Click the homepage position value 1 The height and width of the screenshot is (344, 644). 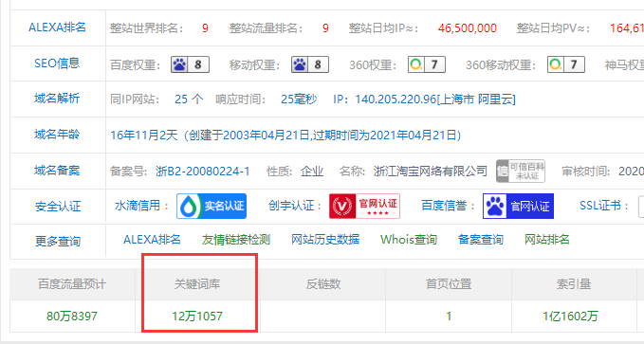point(449,317)
